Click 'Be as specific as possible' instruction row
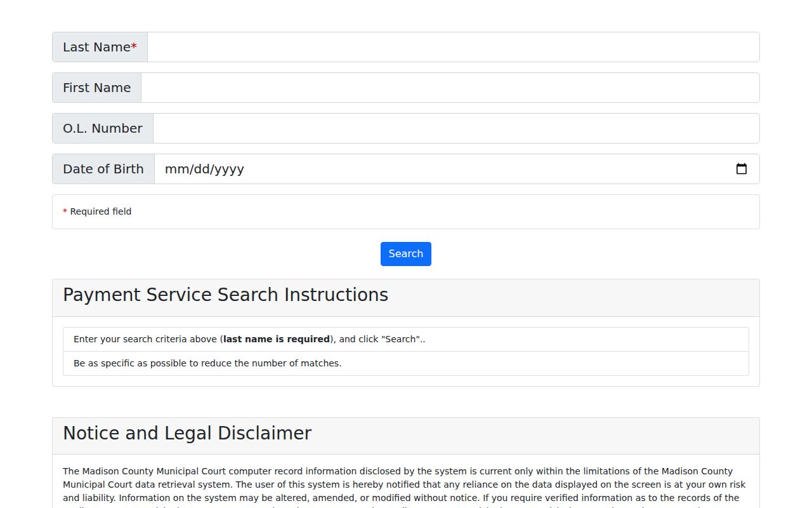This screenshot has width=812, height=508. tap(406, 364)
